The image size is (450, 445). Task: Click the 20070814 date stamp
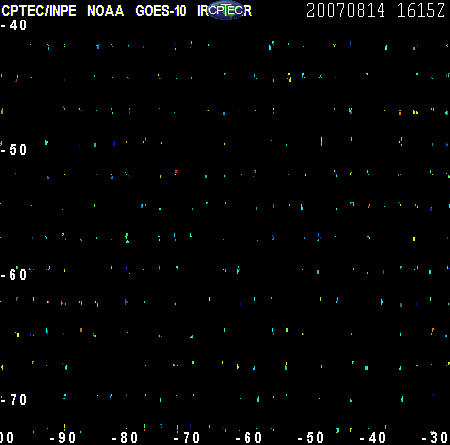pos(345,10)
